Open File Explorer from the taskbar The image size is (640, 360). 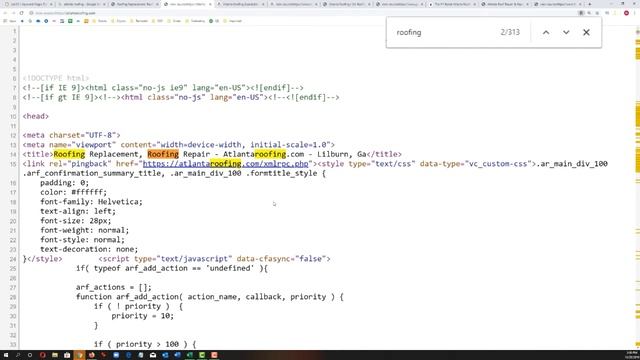pyautogui.click(x=55, y=355)
